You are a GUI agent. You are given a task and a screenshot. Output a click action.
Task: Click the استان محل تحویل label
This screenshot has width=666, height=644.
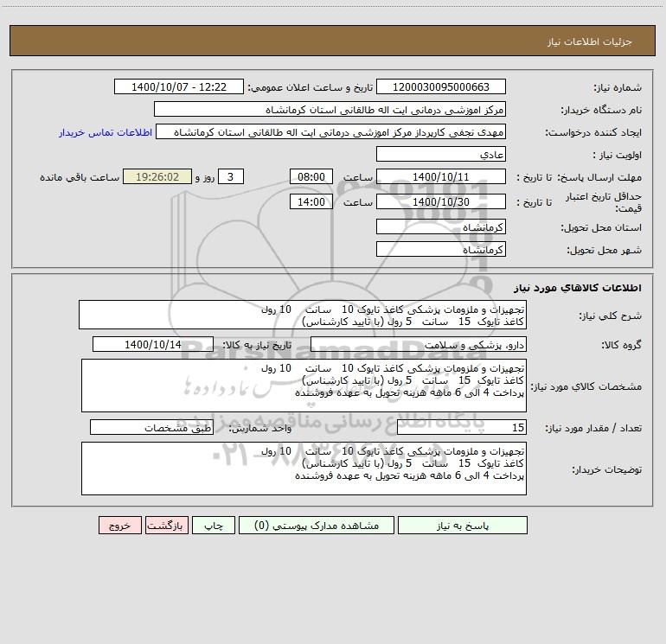pos(601,228)
